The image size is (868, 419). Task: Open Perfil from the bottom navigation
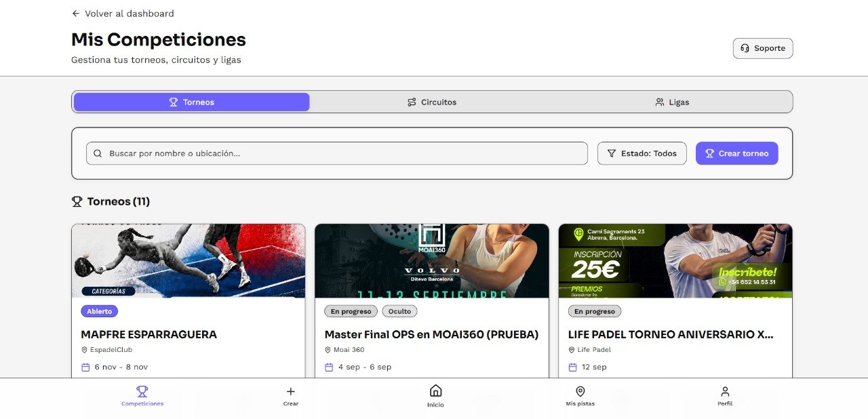click(725, 396)
